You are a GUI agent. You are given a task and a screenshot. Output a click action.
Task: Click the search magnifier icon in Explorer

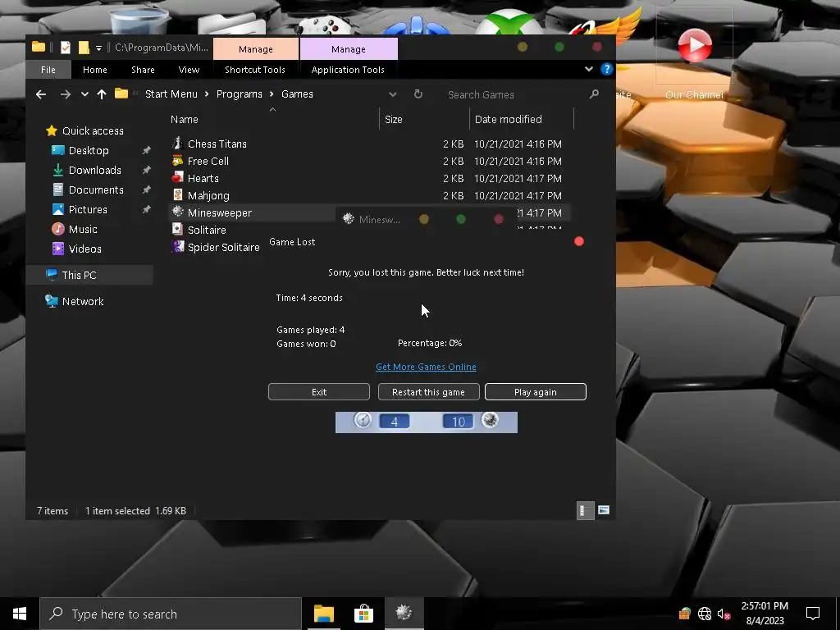point(594,94)
